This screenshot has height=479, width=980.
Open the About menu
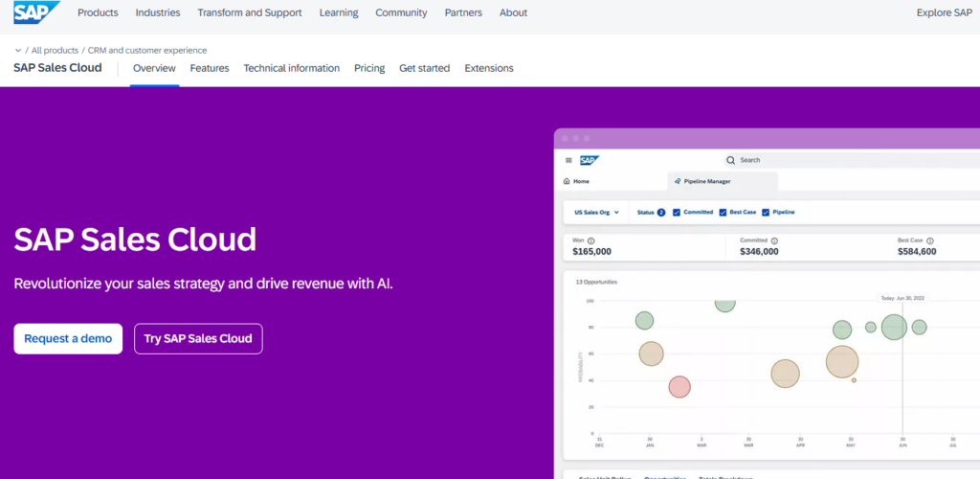click(x=513, y=12)
